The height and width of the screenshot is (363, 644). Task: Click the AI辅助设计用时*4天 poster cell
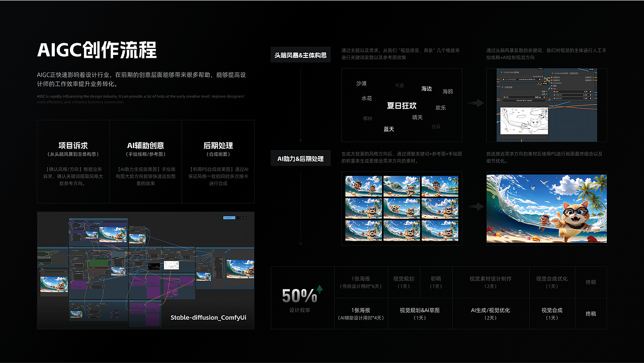click(x=361, y=314)
